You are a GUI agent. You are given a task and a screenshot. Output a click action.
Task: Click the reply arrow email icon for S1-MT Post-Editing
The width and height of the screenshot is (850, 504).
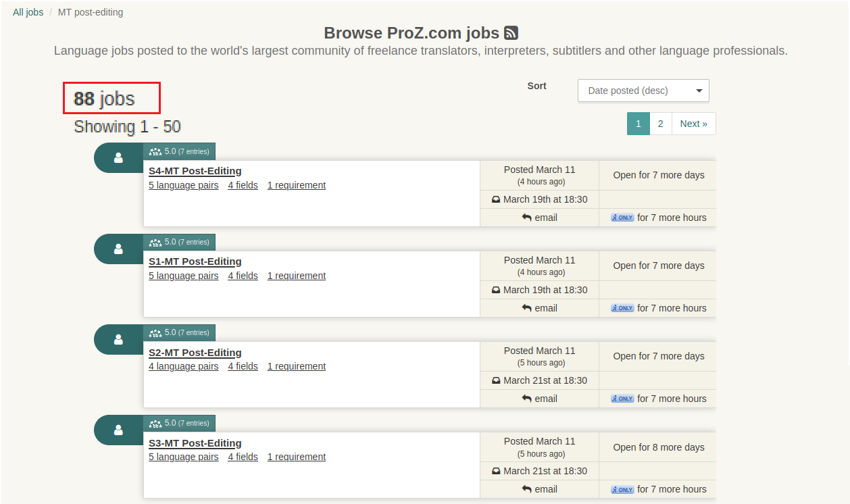527,308
